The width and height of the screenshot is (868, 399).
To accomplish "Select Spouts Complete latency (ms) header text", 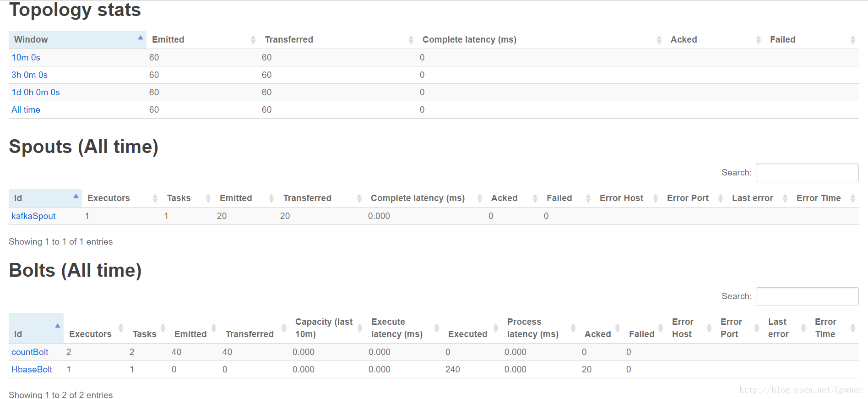I will pyautogui.click(x=418, y=198).
